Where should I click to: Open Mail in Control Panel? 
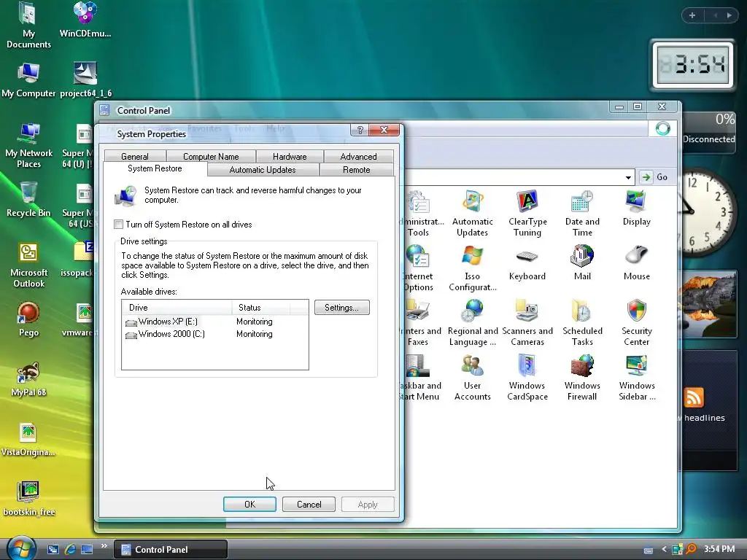(x=582, y=262)
